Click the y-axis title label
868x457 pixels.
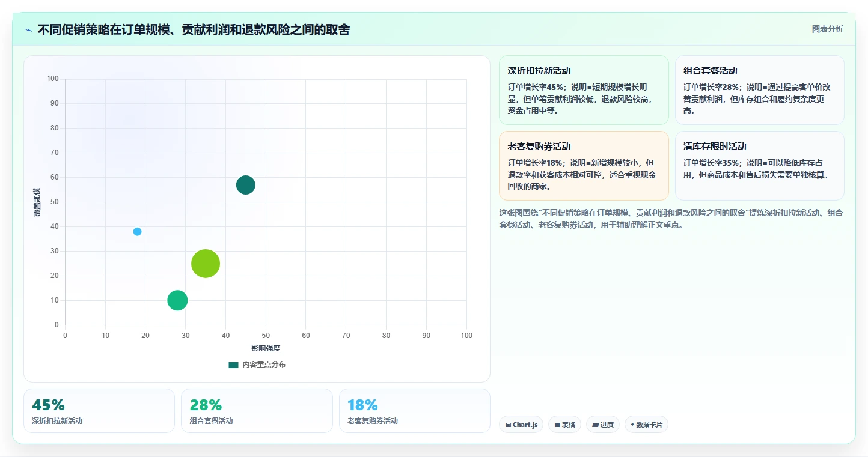coord(37,202)
